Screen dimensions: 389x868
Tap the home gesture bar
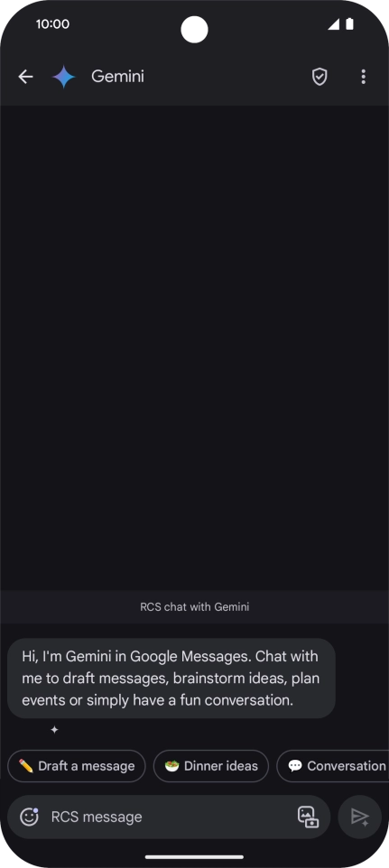pos(194,857)
